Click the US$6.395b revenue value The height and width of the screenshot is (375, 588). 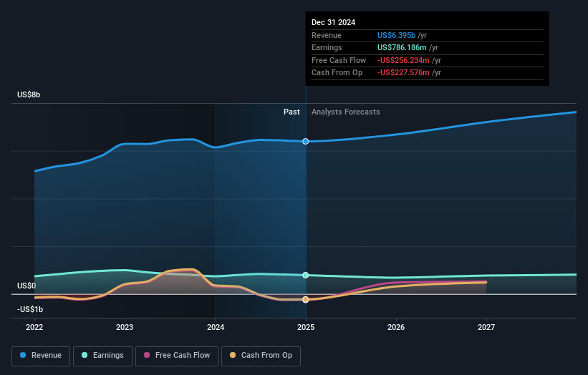click(x=396, y=35)
